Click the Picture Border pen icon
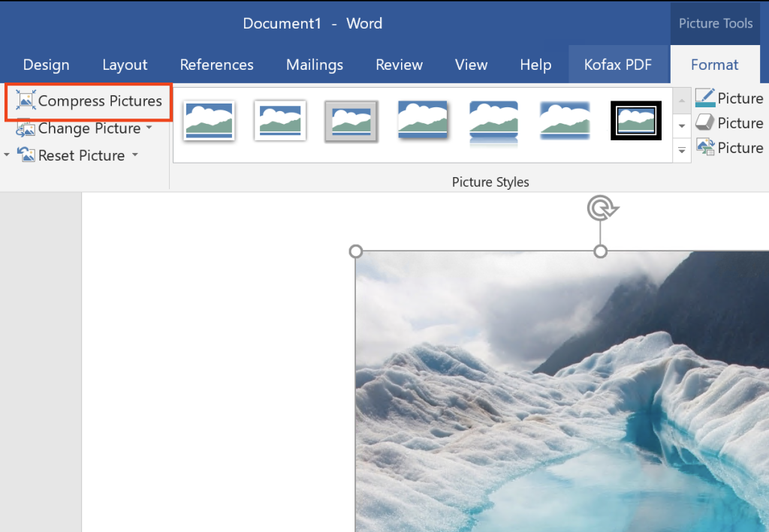 [x=705, y=98]
